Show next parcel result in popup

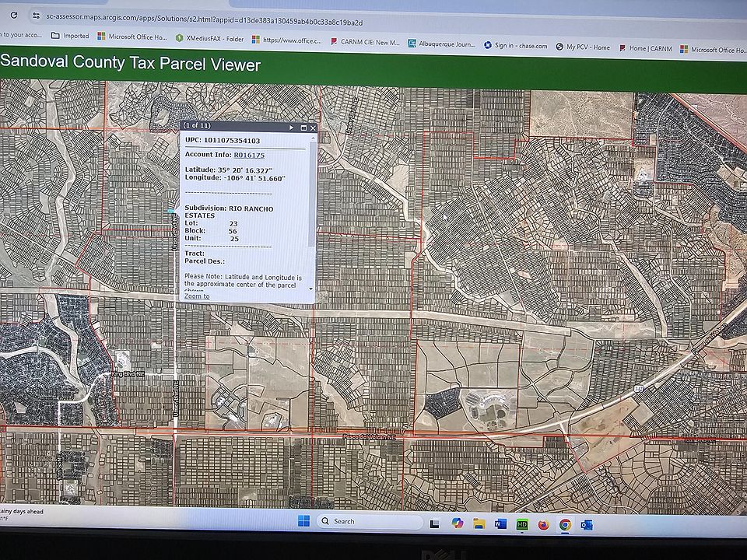tap(292, 128)
